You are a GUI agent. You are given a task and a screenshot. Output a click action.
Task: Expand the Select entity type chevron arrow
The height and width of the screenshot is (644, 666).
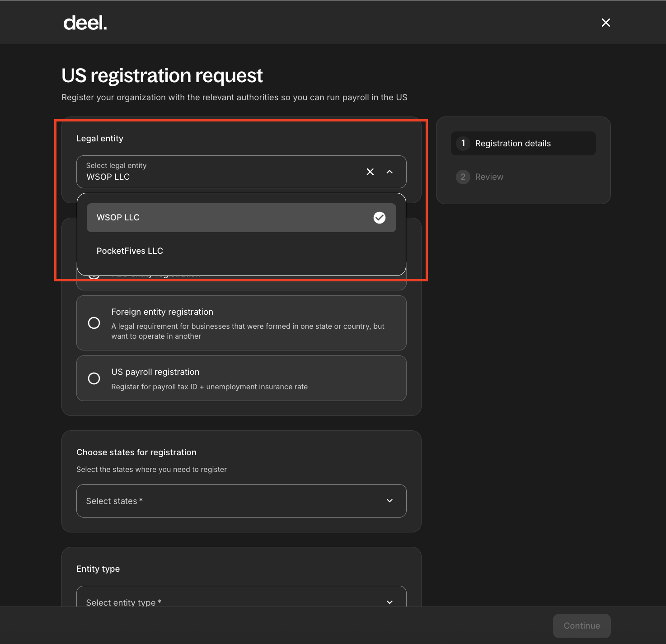(389, 602)
